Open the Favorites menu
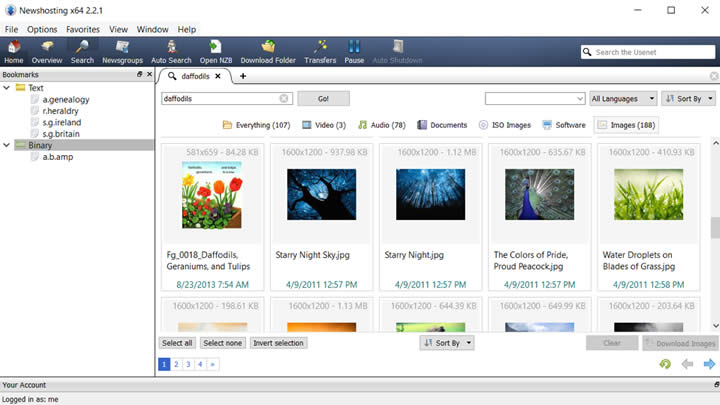720x405 pixels. [83, 30]
